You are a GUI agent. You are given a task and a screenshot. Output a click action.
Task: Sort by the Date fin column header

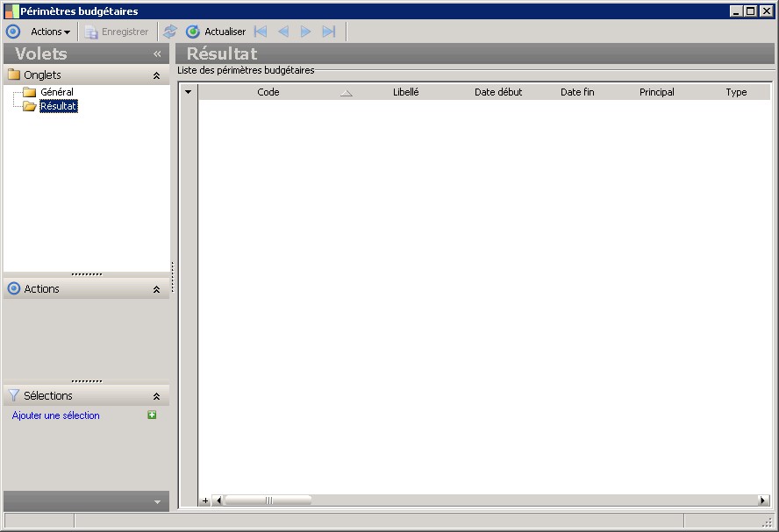(x=577, y=92)
